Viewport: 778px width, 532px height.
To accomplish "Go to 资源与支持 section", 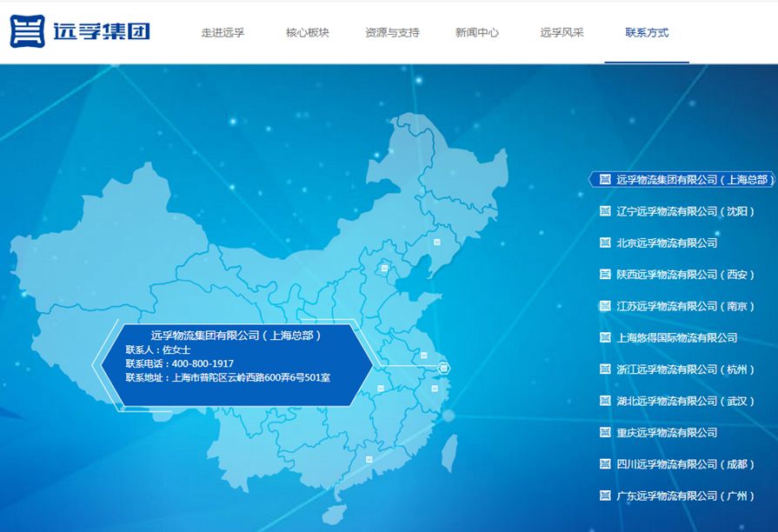I will click(392, 33).
